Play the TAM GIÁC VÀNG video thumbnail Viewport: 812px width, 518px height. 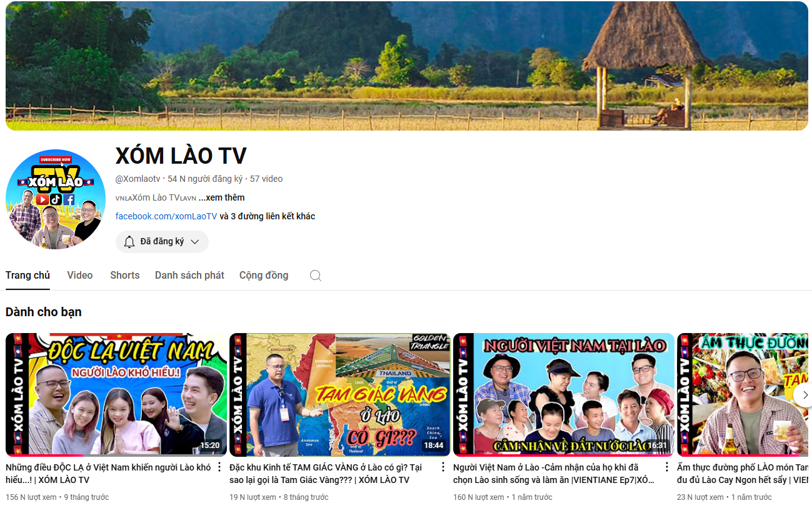tap(339, 394)
